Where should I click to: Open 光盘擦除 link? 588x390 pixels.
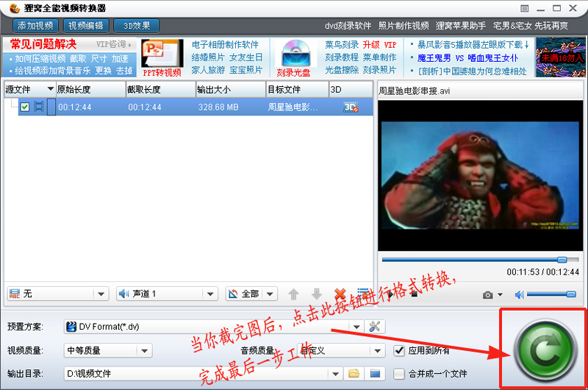point(342,70)
